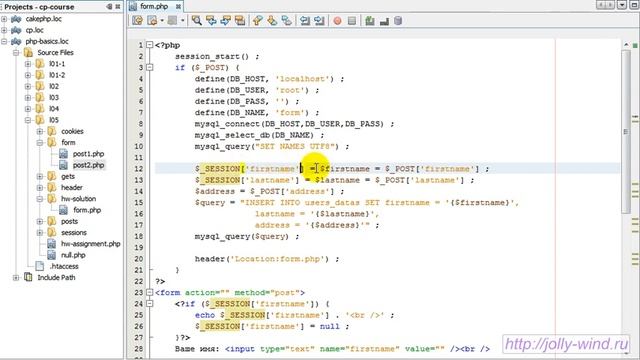Screen dimensions: 640x360
Task: Collapse the hw-solution folder
Action: click(40, 199)
